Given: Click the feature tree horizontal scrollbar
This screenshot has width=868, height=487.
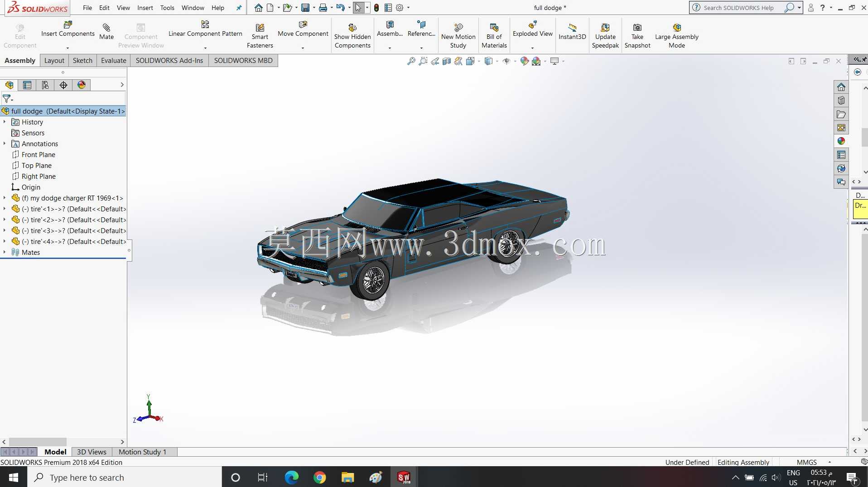Looking at the screenshot, I should coord(38,442).
